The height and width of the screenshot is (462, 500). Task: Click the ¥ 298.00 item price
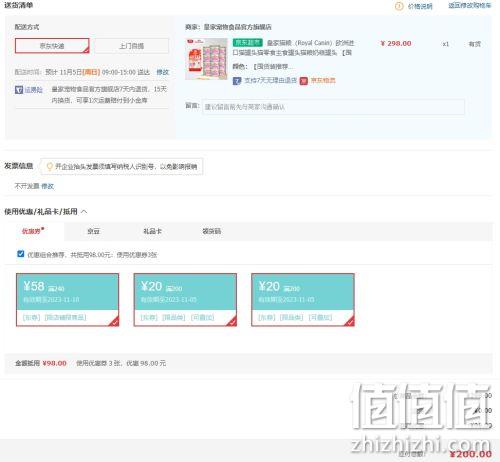tap(396, 43)
